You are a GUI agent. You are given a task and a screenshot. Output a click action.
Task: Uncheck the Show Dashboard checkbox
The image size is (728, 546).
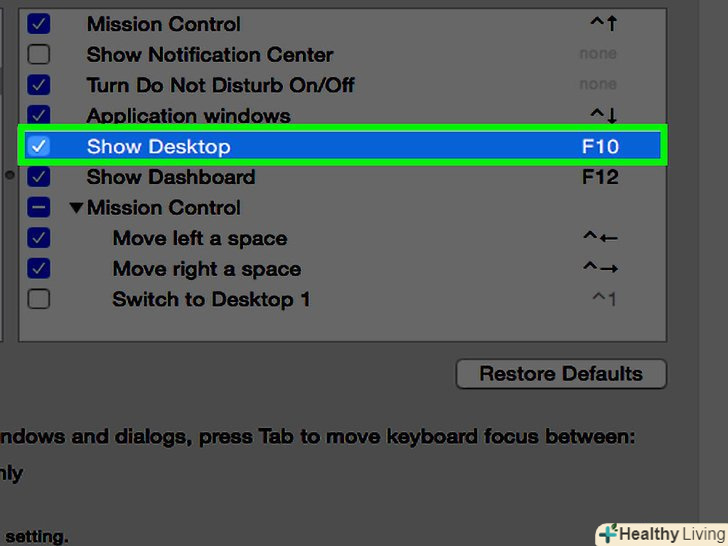(x=39, y=177)
